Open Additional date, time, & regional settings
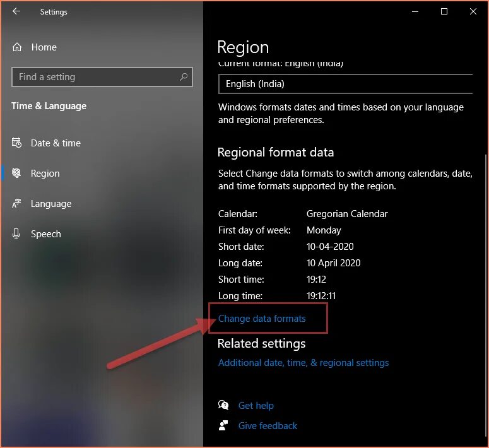 click(x=303, y=363)
